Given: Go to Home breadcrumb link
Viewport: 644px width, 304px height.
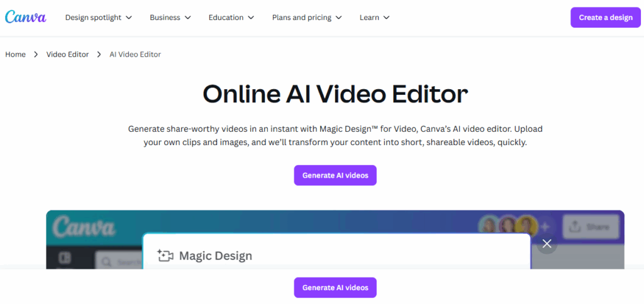Looking at the screenshot, I should tap(15, 54).
